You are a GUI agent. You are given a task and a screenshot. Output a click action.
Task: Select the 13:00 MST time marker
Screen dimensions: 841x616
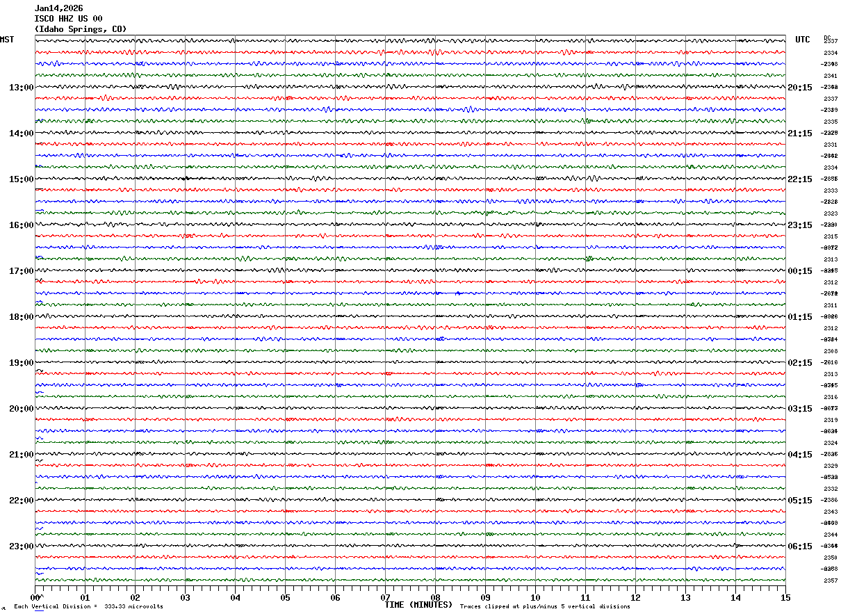[21, 88]
